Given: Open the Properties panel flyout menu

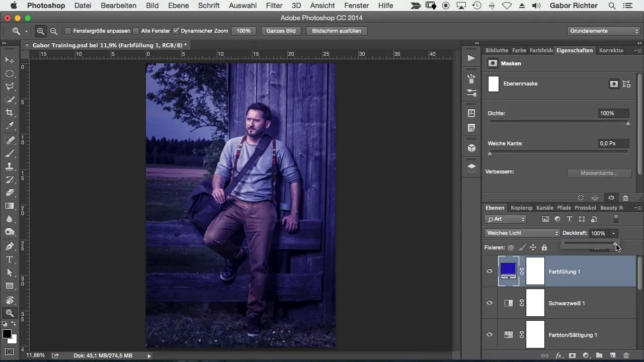Looking at the screenshot, I should pos(638,51).
